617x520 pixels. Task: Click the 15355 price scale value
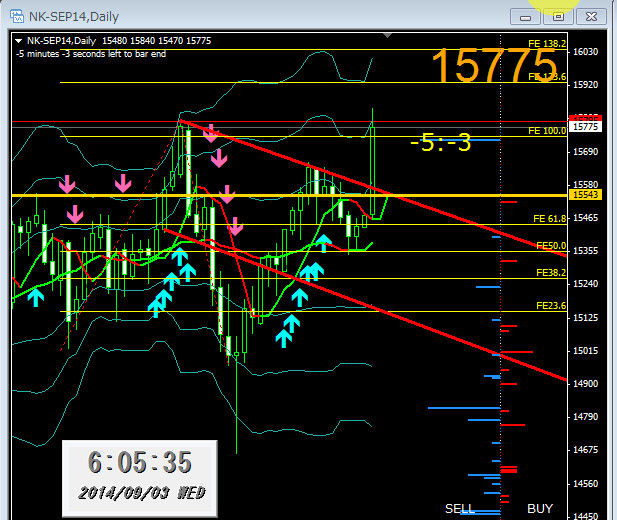(x=586, y=251)
